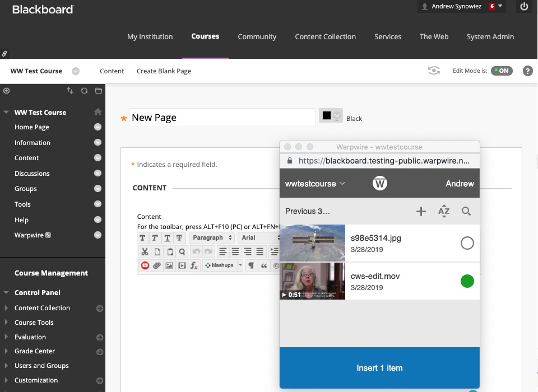This screenshot has width=538, height=392.
Task: Click the plus icon in Warpwire popup
Action: click(x=421, y=211)
